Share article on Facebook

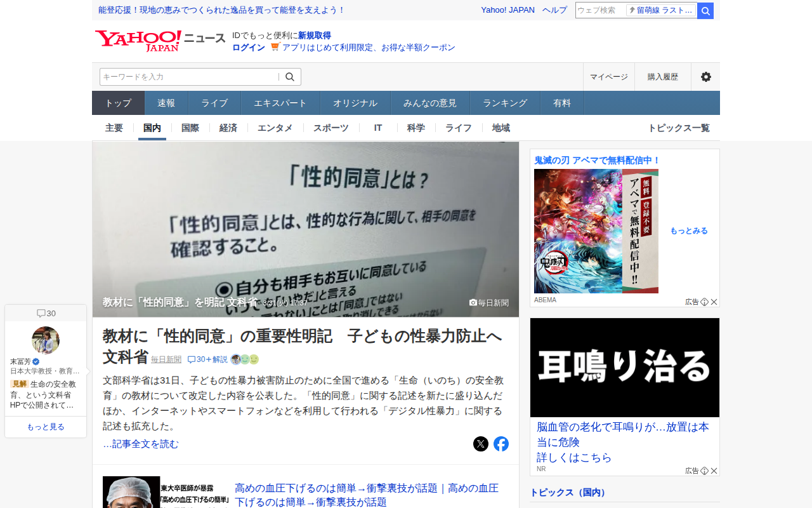click(x=501, y=444)
